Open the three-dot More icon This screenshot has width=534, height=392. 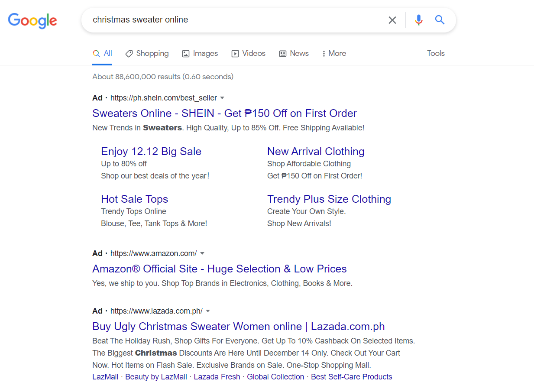coord(324,53)
